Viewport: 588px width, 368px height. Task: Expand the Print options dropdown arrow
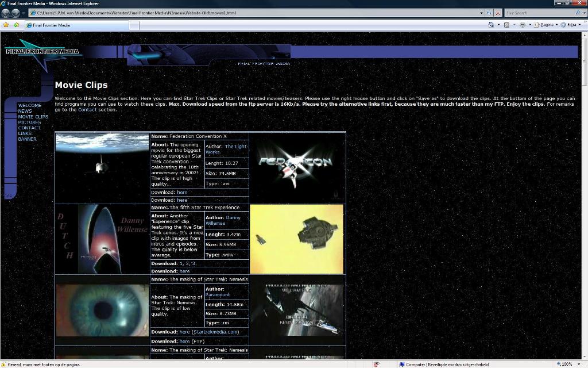pyautogui.click(x=530, y=25)
